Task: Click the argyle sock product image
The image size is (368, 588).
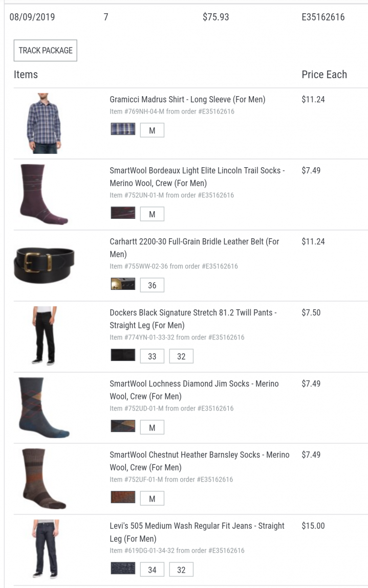Action: coord(44,408)
